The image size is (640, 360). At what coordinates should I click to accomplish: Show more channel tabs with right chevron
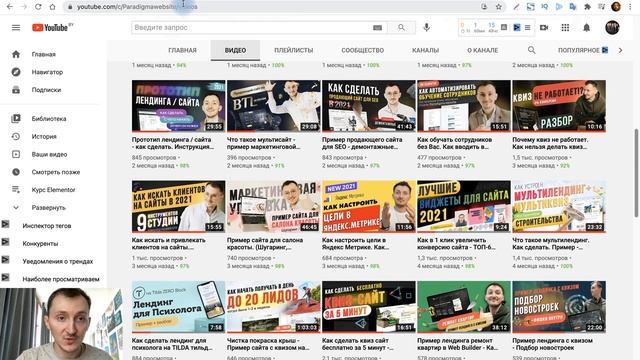pos(620,50)
